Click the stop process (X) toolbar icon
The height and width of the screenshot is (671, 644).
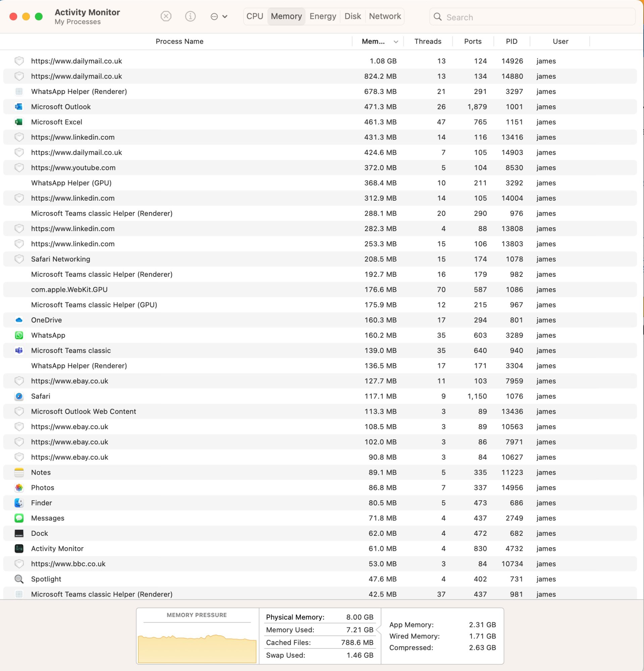click(x=166, y=16)
